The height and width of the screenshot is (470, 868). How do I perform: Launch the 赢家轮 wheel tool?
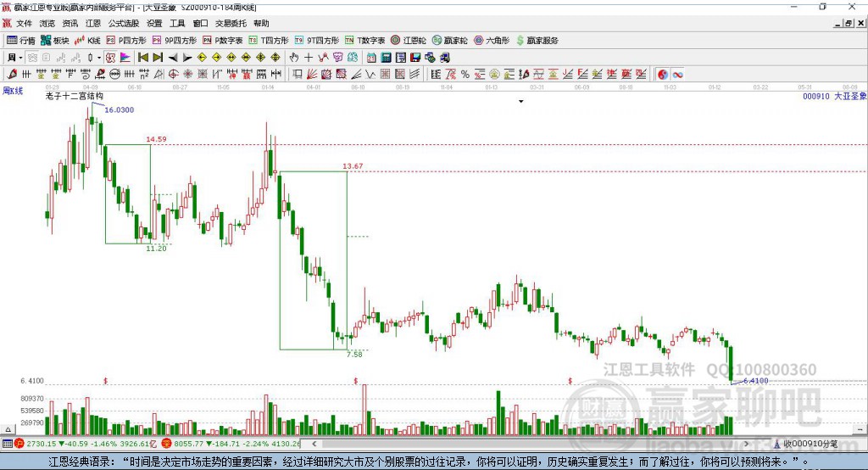tap(449, 41)
